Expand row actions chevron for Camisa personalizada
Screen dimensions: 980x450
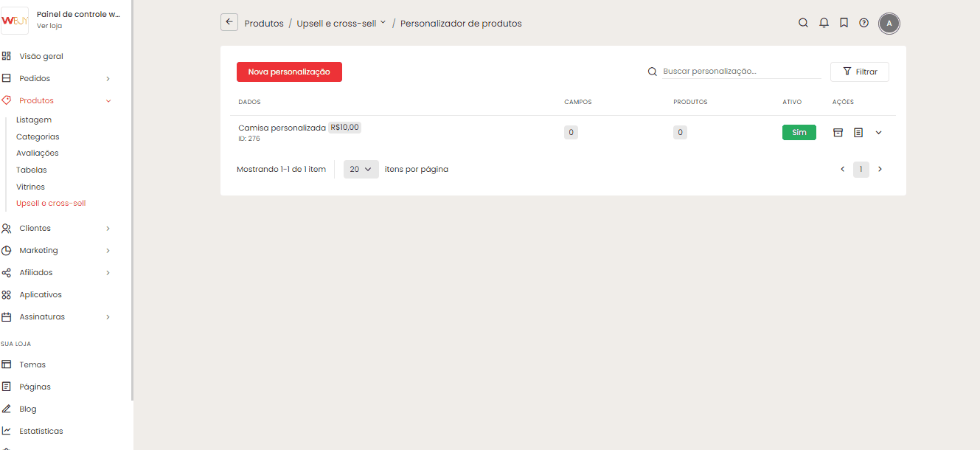[x=878, y=133]
